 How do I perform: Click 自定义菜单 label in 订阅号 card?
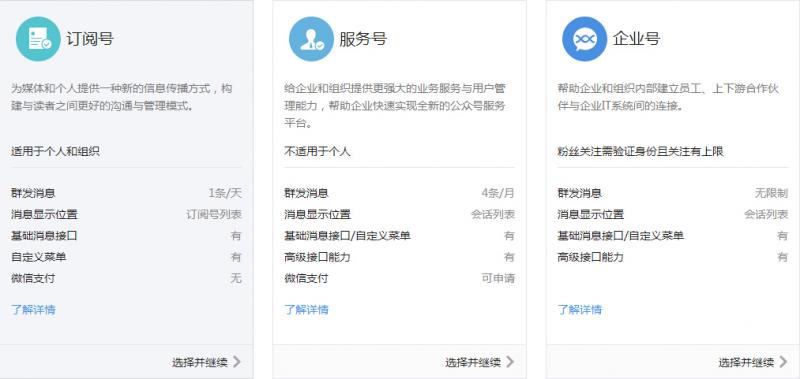point(39,257)
